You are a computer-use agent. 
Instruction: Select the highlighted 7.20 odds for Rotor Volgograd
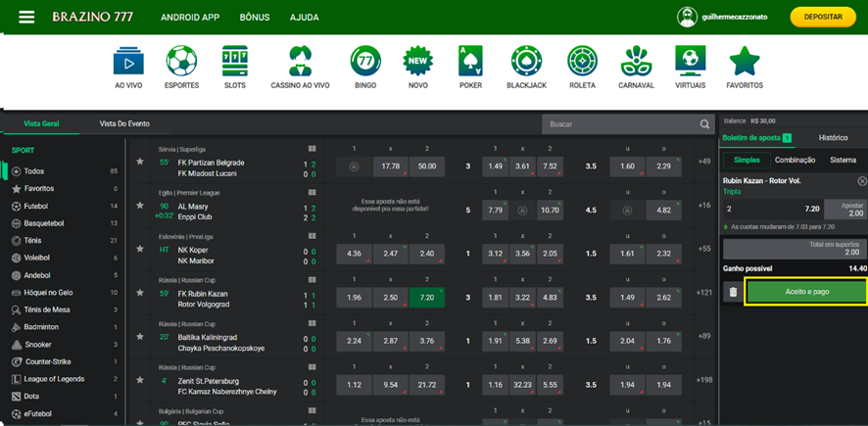pos(427,298)
